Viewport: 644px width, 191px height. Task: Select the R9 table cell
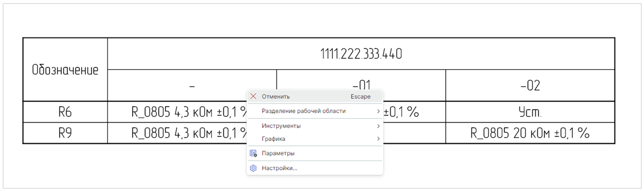65,133
